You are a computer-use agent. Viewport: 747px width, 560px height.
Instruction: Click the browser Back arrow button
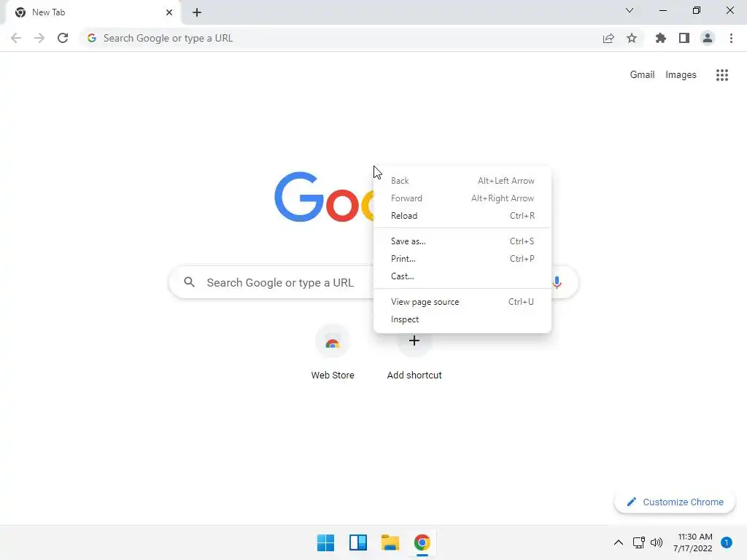point(16,38)
